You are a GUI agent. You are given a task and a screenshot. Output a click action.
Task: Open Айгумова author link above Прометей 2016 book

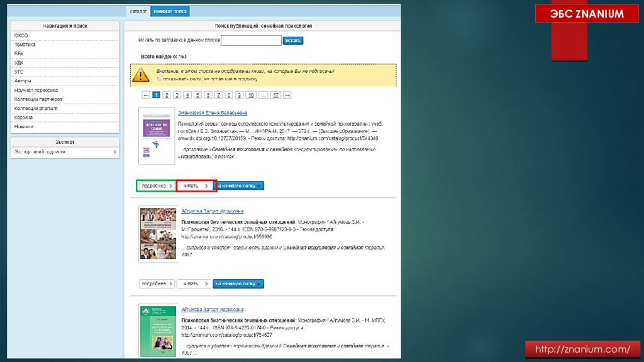pos(213,211)
